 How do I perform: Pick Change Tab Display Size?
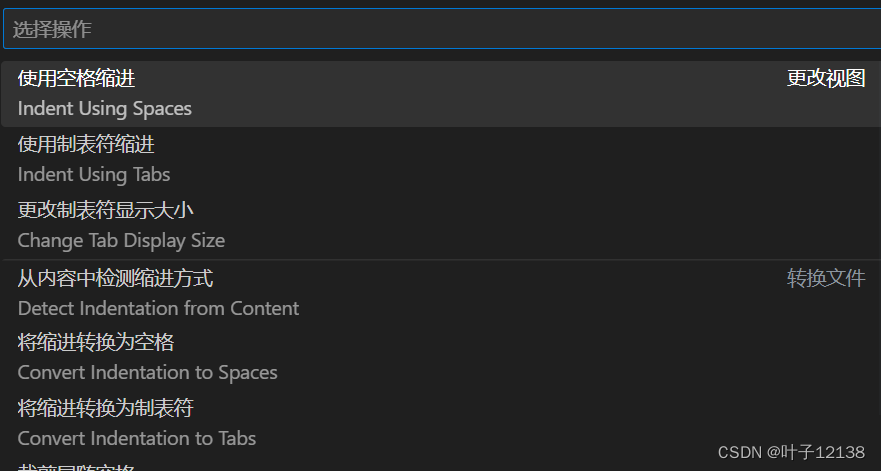point(441,225)
